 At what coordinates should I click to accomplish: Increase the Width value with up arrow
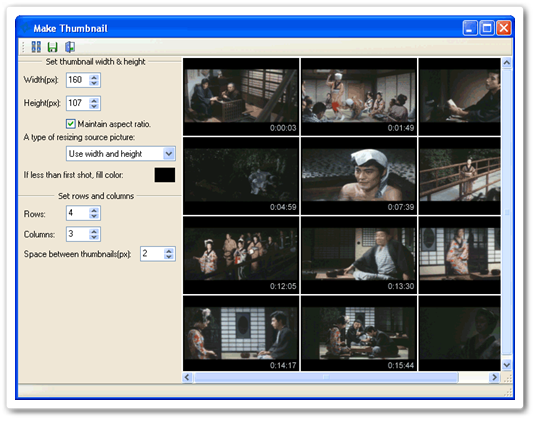[x=94, y=77]
